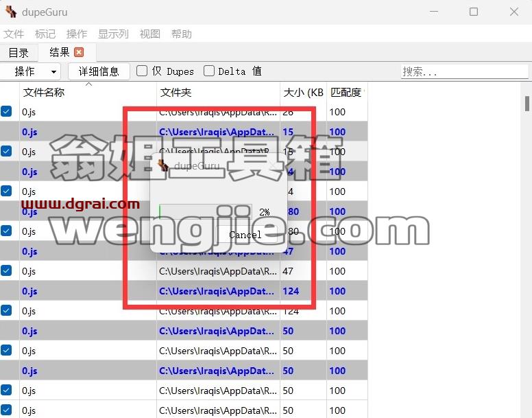Viewport: 532px width, 418px height.
Task: Uncheck the non-bold 0.js row sized 124 KB
Action: [6, 310]
